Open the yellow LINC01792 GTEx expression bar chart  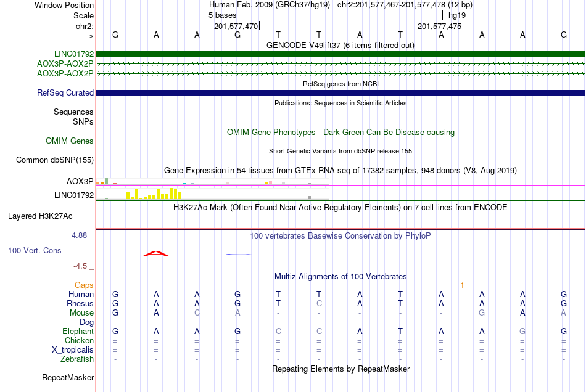coord(212,194)
